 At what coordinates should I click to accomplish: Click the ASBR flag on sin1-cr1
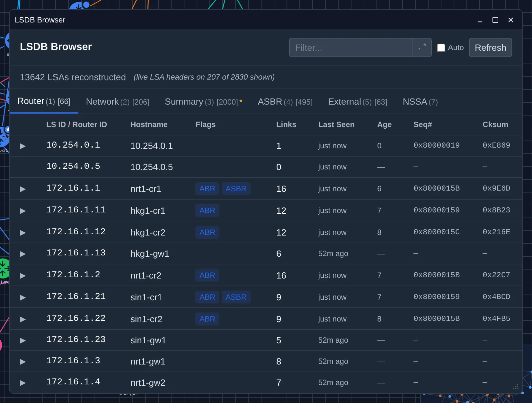236,297
